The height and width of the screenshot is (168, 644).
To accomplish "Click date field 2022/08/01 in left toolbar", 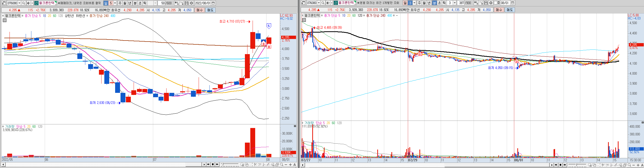I will 203,3.
